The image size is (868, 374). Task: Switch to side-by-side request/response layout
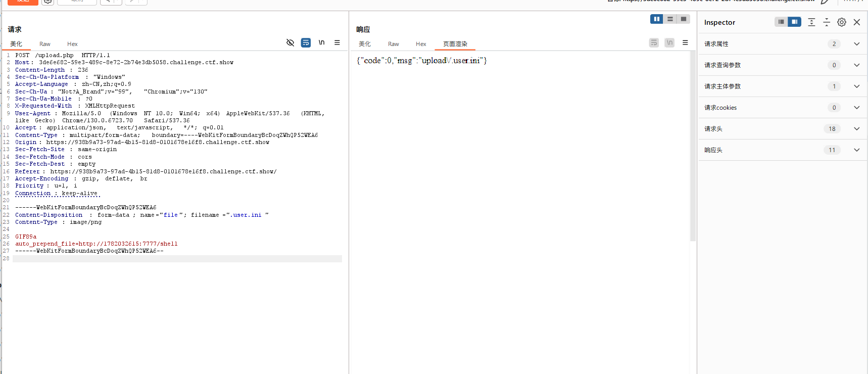point(656,19)
